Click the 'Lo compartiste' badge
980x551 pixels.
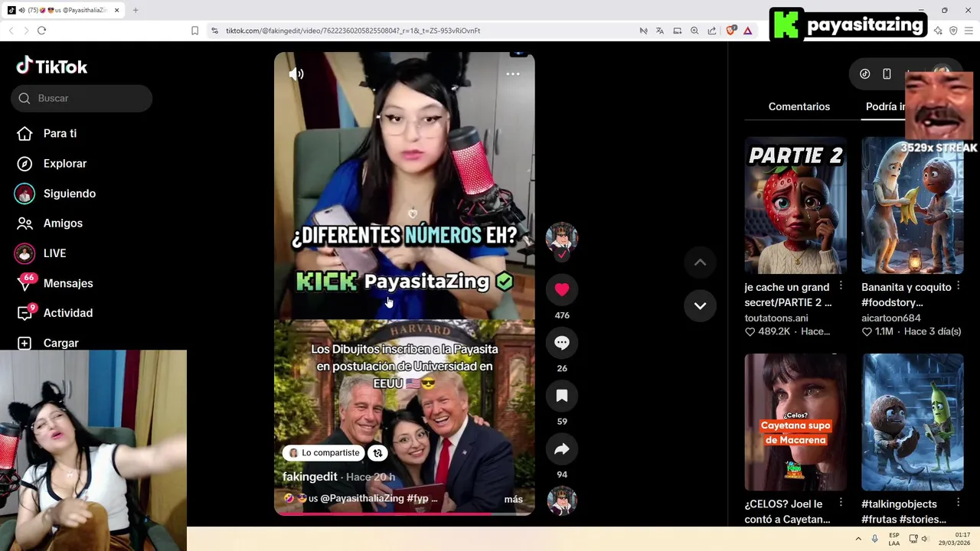point(325,453)
